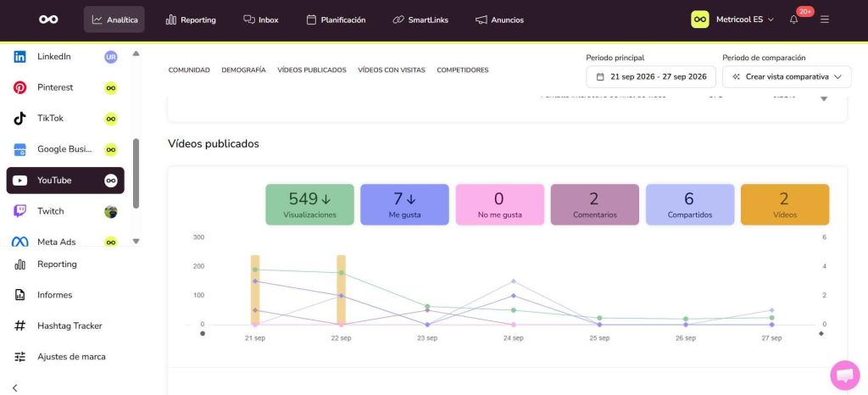The width and height of the screenshot is (868, 395).
Task: Switch to Vídeos publicados tab
Action: (x=312, y=70)
